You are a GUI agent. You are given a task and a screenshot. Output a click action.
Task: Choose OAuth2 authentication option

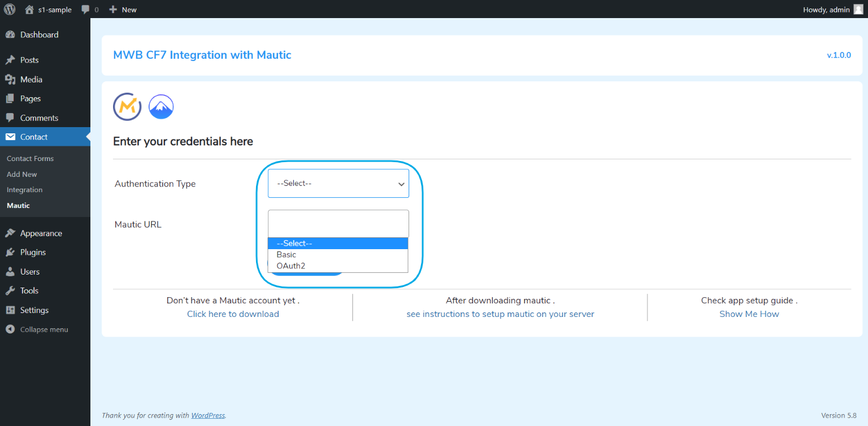click(338, 266)
